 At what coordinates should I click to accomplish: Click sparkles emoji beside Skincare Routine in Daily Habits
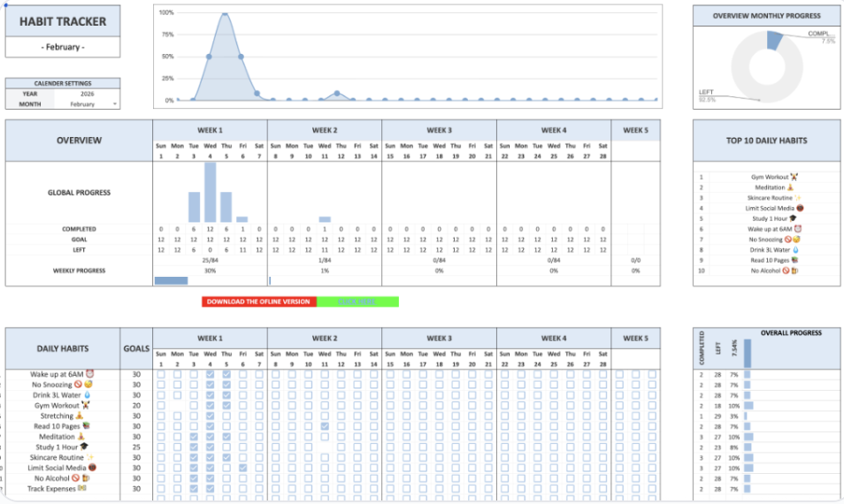tap(90, 457)
